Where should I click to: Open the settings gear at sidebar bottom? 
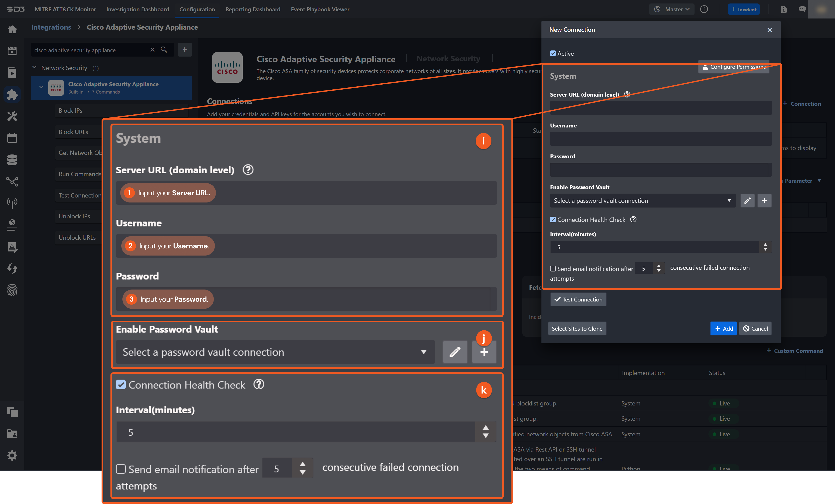pyautogui.click(x=12, y=455)
